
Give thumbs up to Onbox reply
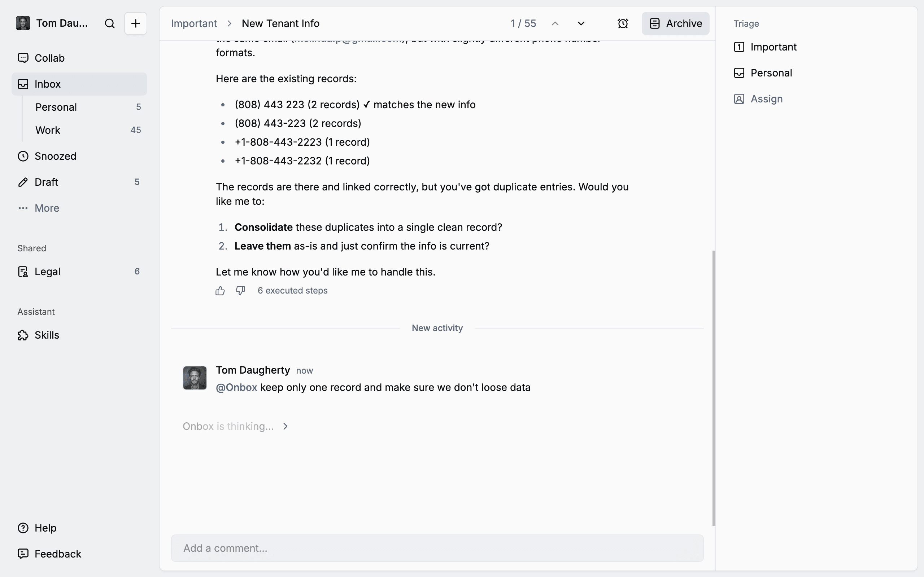coord(220,291)
